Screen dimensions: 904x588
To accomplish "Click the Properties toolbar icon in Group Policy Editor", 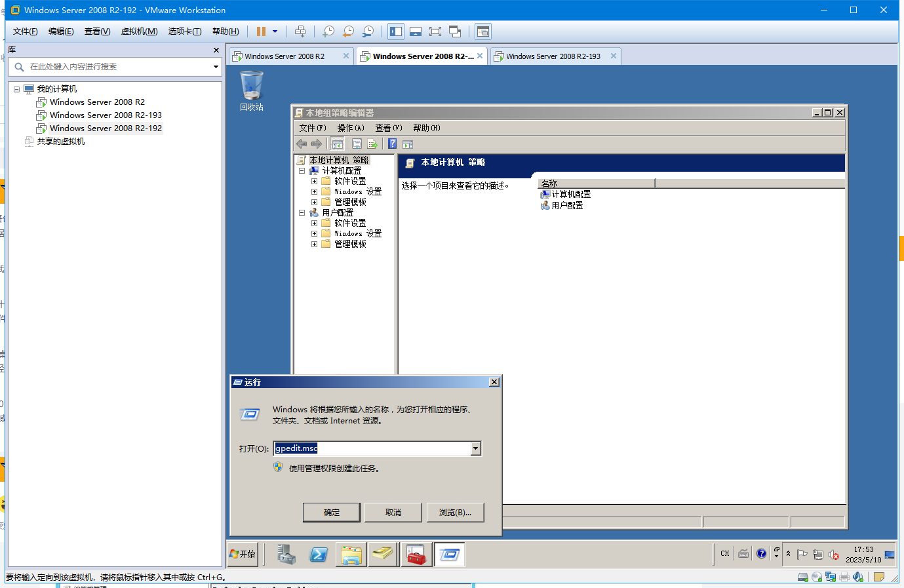I will coord(357,144).
